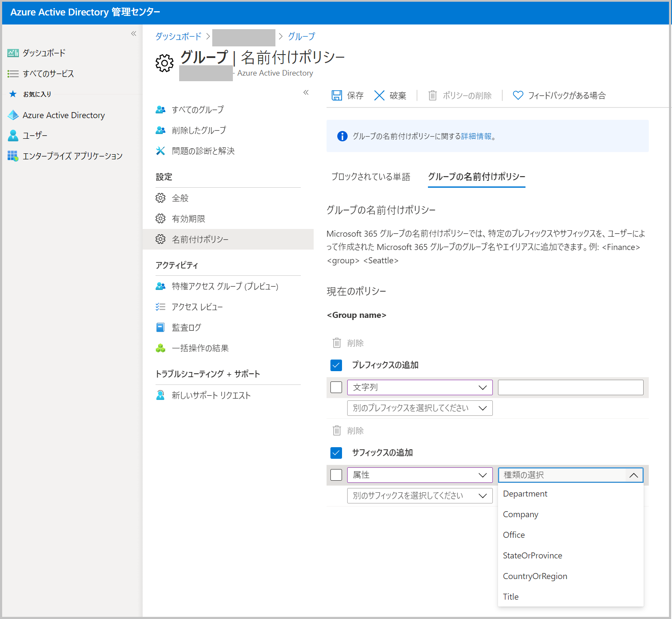Open the 属性 suffix type dropdown
The image size is (672, 619).
click(420, 475)
